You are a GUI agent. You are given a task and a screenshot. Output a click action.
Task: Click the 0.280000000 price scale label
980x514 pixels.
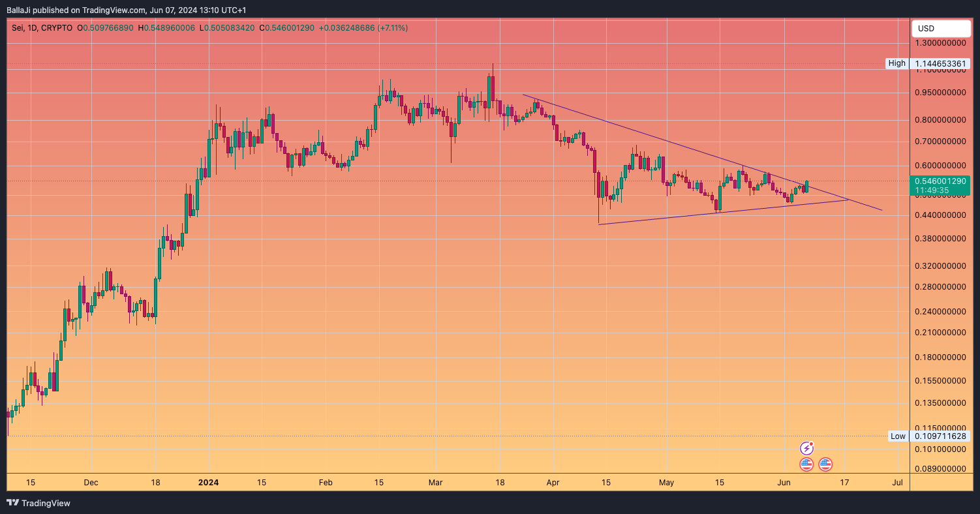(942, 287)
